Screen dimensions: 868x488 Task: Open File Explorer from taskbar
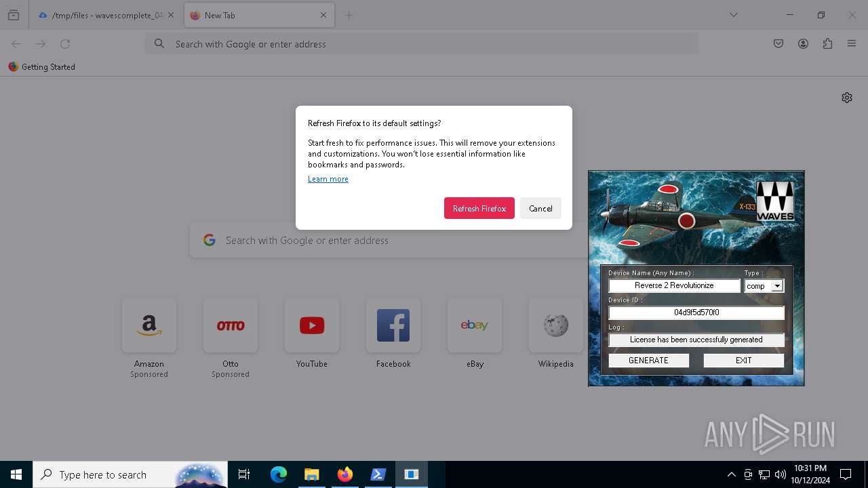coord(311,474)
